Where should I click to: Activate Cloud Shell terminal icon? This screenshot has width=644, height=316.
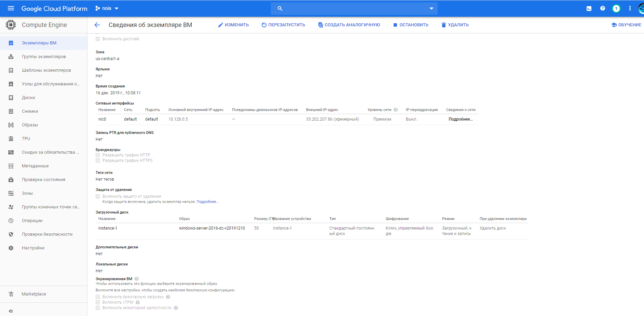coord(589,9)
